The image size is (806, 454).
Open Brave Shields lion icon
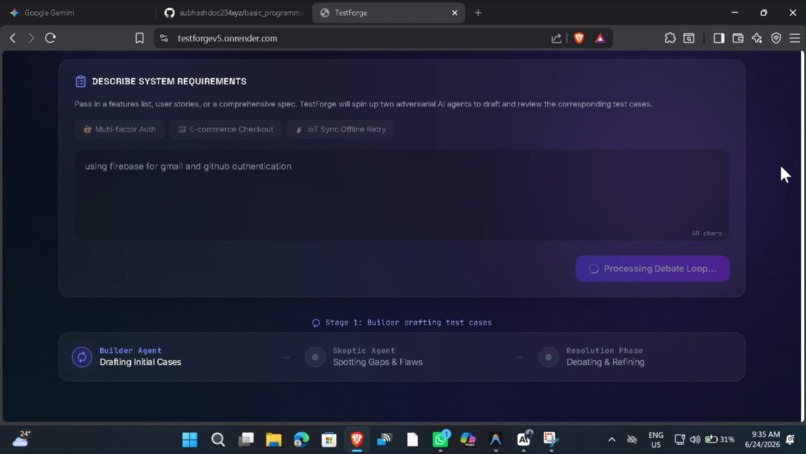pyautogui.click(x=579, y=38)
